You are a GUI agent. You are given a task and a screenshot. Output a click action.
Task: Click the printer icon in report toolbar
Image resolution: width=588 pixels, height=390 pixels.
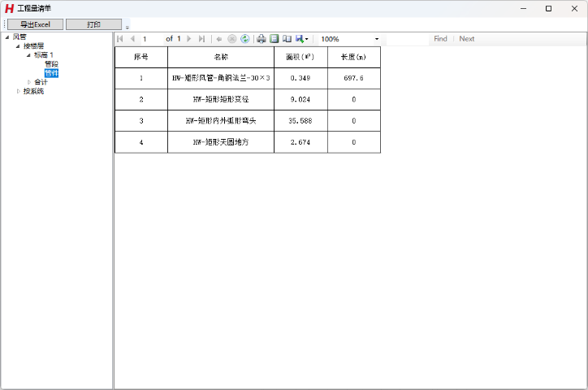[261, 39]
